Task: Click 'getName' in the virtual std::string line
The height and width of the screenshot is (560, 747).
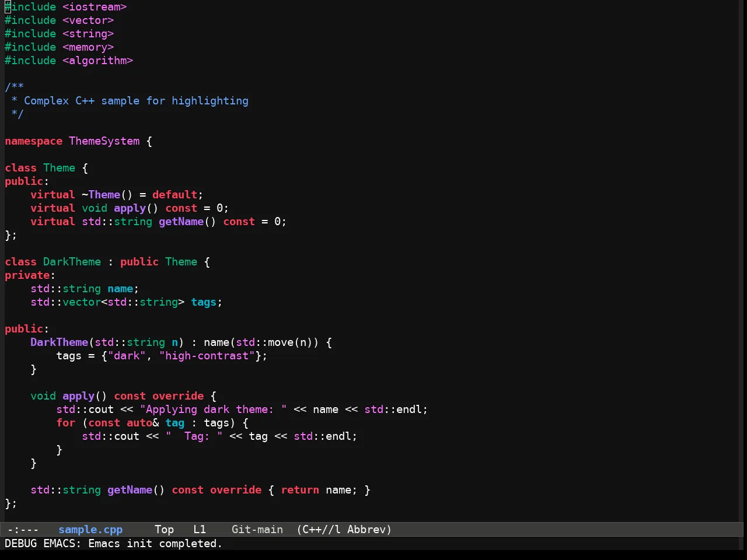Action: [181, 222]
